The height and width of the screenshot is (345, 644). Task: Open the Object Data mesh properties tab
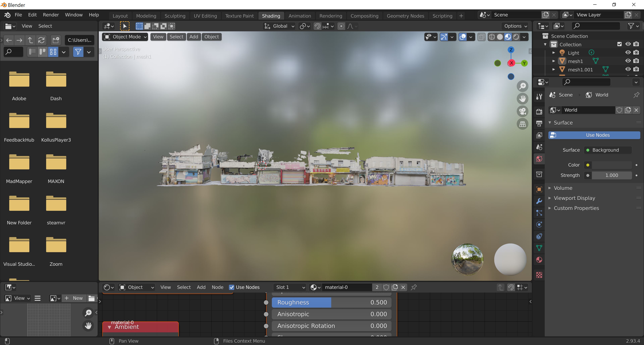tap(539, 248)
